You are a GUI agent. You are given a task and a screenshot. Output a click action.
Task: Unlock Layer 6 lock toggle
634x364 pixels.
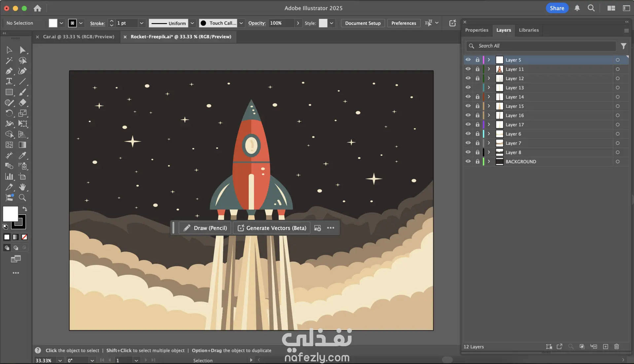pos(477,134)
